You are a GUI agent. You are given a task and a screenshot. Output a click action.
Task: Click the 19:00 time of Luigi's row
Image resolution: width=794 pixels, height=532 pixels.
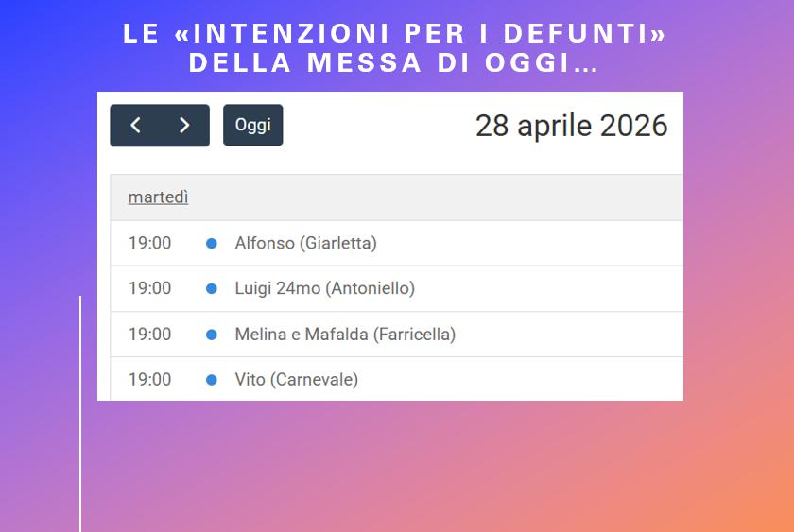pos(149,288)
